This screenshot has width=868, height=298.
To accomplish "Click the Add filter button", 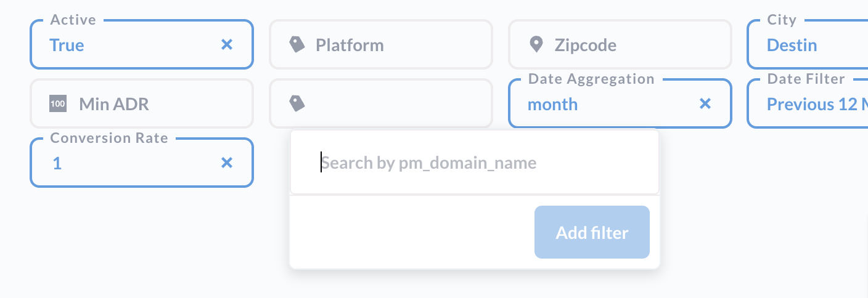I will point(592,232).
